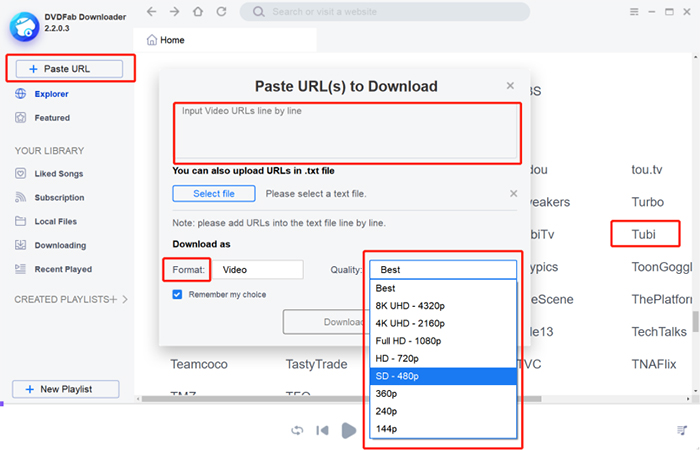
Task: Click the search or visit website bar
Action: [x=385, y=12]
